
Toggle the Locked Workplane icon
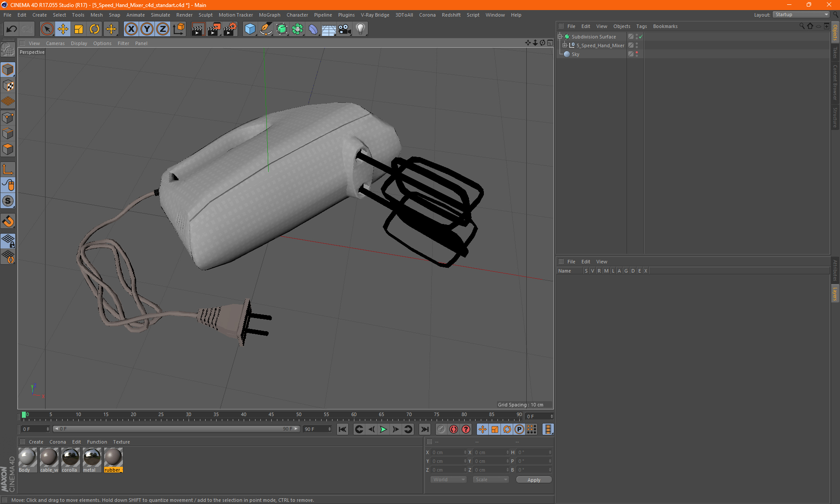[x=8, y=241]
